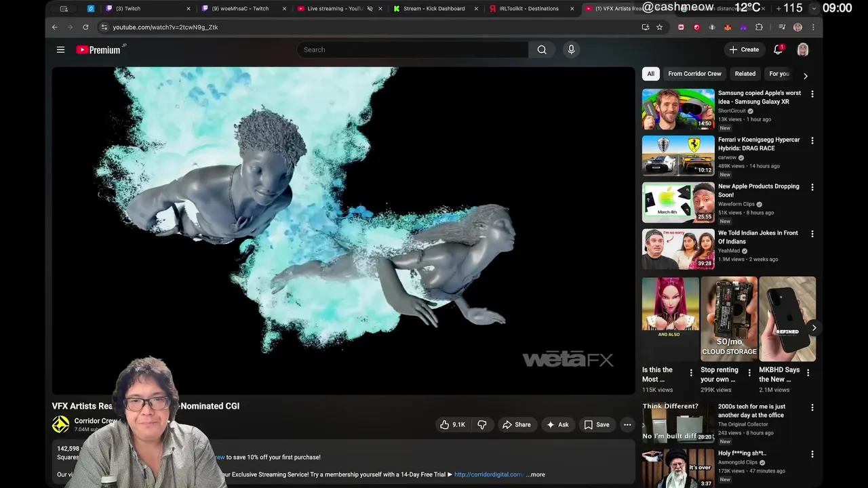Open 'Samsung copied Apple's worst idea' video title
The image size is (868, 488).
759,98
